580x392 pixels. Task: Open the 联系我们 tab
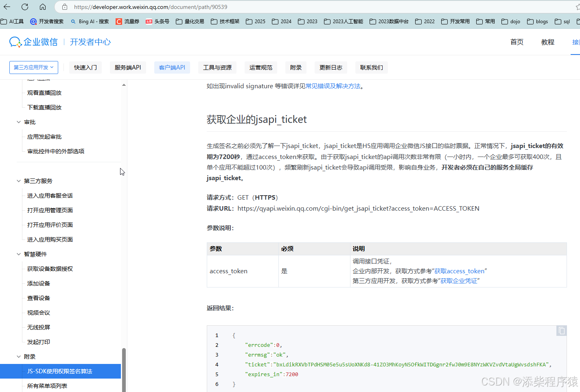pyautogui.click(x=372, y=68)
